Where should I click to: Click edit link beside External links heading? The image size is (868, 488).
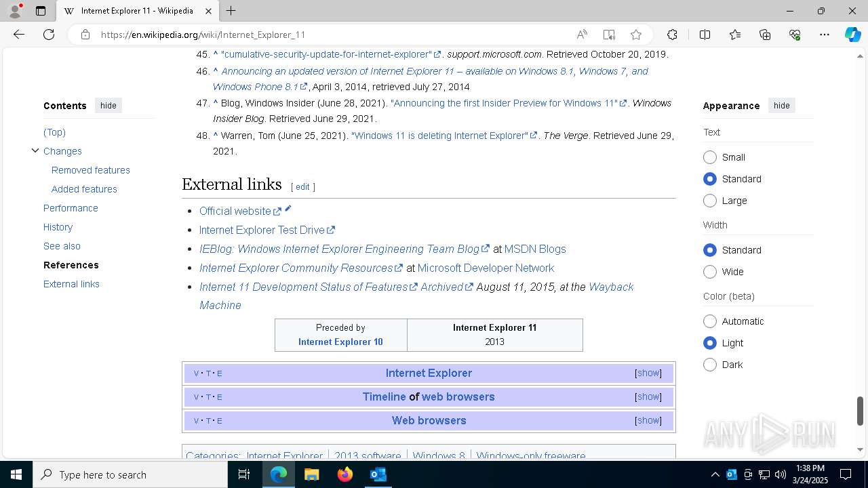click(x=302, y=186)
